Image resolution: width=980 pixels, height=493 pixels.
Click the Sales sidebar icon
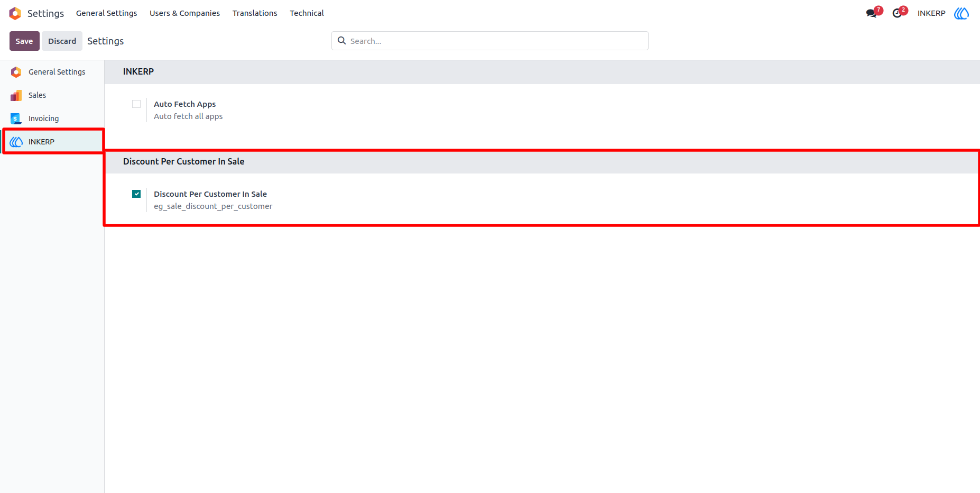pyautogui.click(x=16, y=95)
